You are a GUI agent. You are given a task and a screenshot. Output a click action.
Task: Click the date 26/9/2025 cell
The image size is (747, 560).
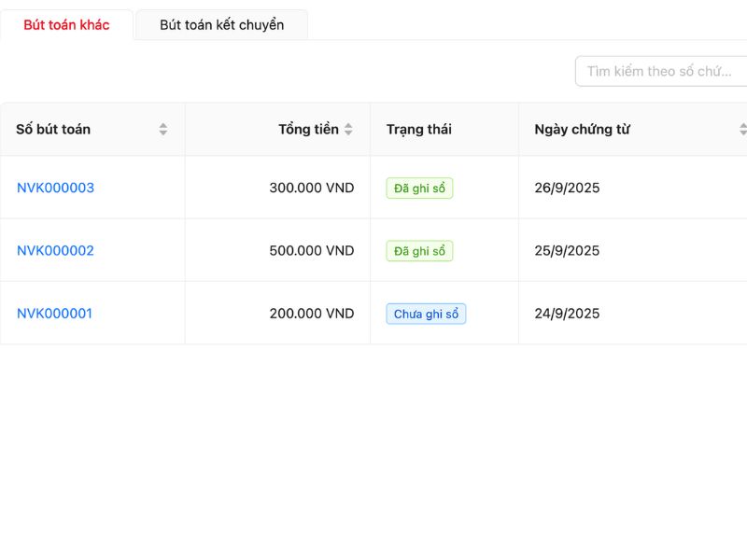pyautogui.click(x=567, y=188)
